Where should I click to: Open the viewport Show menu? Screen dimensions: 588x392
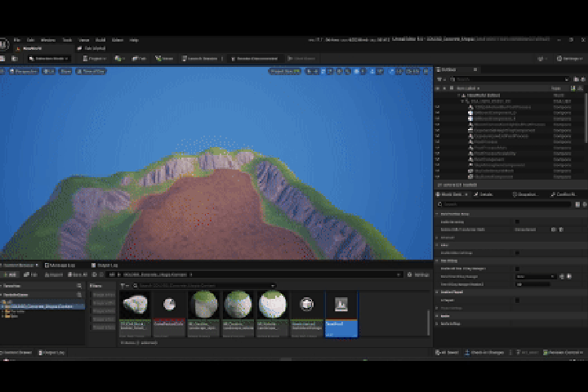(x=65, y=71)
